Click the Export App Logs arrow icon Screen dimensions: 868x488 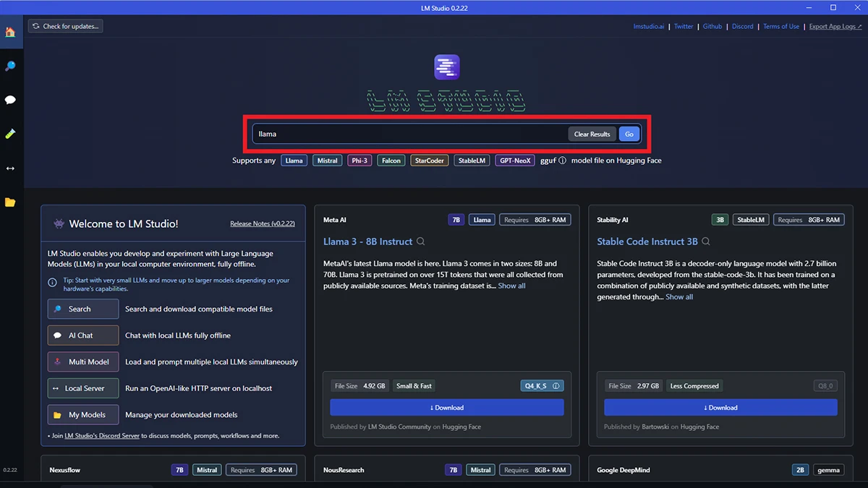(859, 27)
